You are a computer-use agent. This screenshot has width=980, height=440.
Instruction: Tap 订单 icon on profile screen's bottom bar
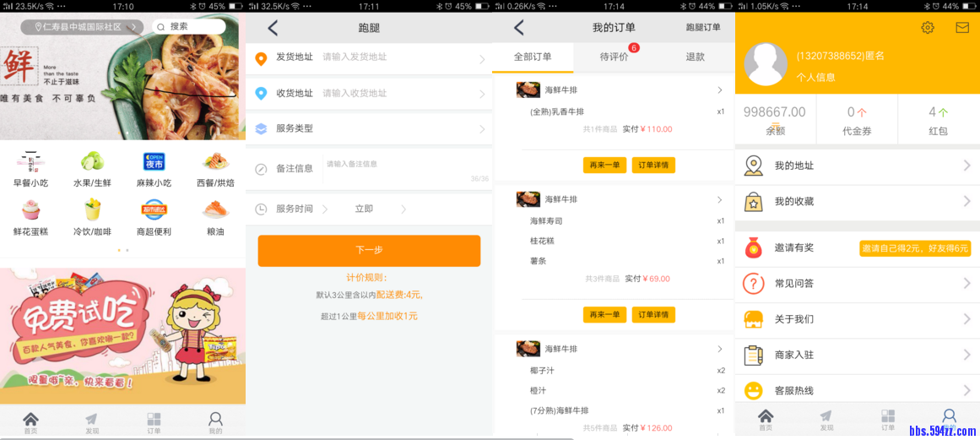pyautogui.click(x=887, y=416)
